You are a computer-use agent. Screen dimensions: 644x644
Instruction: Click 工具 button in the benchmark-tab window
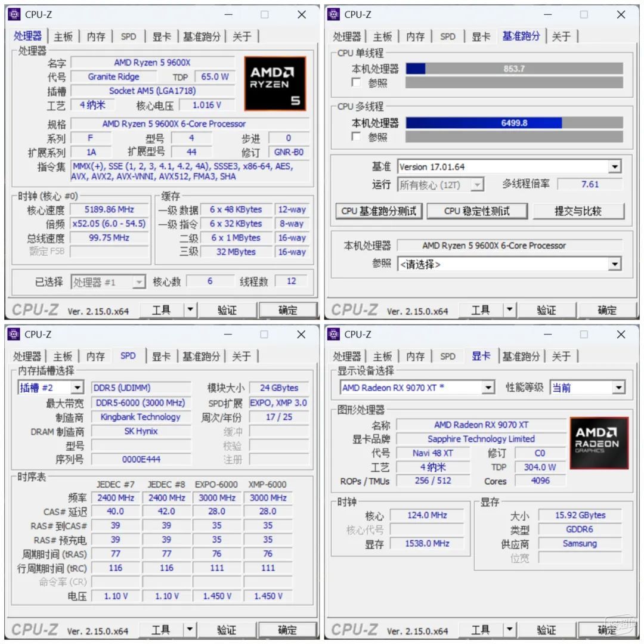(481, 309)
